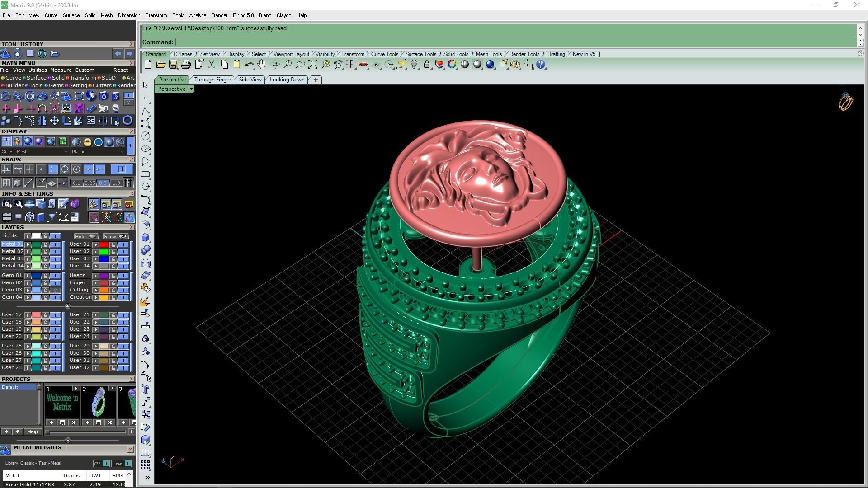Image resolution: width=868 pixels, height=488 pixels.
Task: Save the file with the floppy disk icon
Action: click(x=173, y=65)
